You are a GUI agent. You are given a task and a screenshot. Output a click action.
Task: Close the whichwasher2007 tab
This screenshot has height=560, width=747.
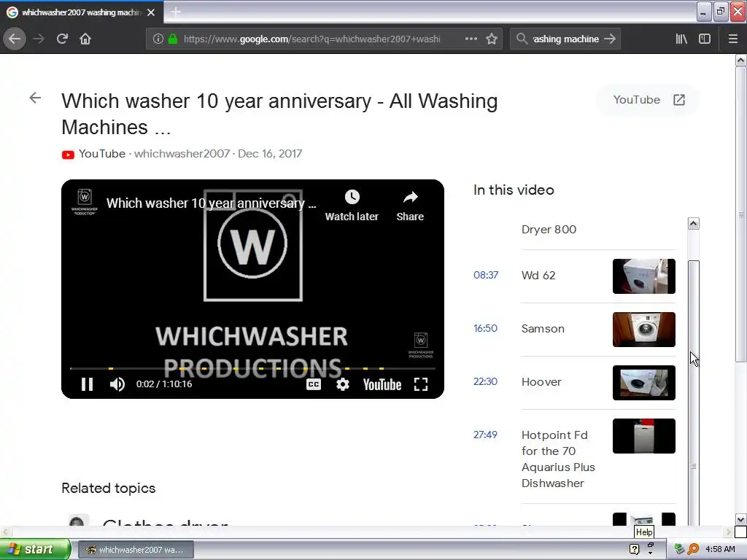(151, 12)
